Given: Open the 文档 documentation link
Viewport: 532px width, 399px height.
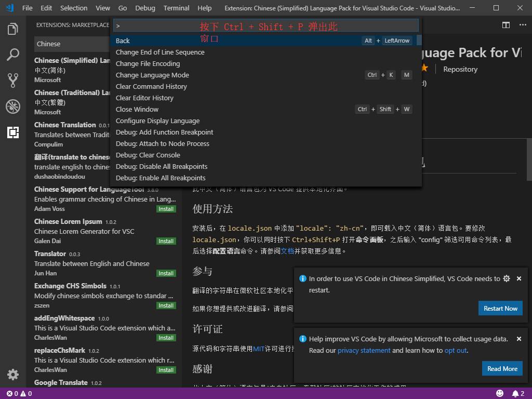Looking at the screenshot, I should [x=287, y=251].
